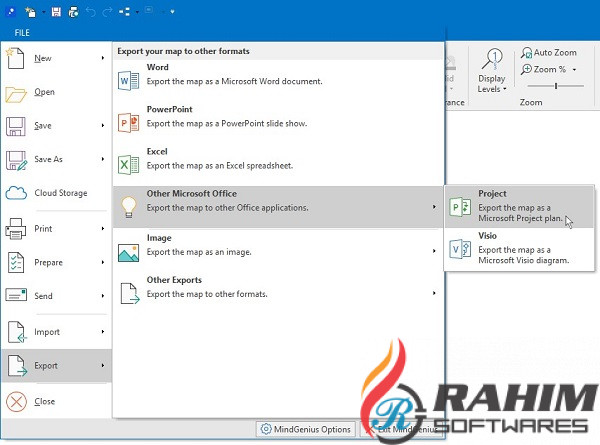Expand the Send submenu arrow
The width and height of the screenshot is (600, 445).
pyautogui.click(x=103, y=296)
